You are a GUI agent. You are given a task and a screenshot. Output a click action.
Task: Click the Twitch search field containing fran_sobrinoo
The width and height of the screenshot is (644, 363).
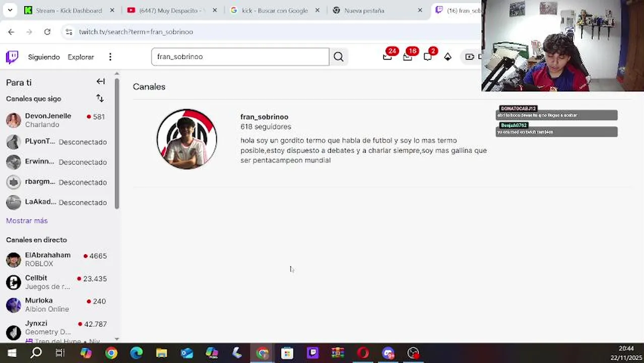[x=240, y=57]
